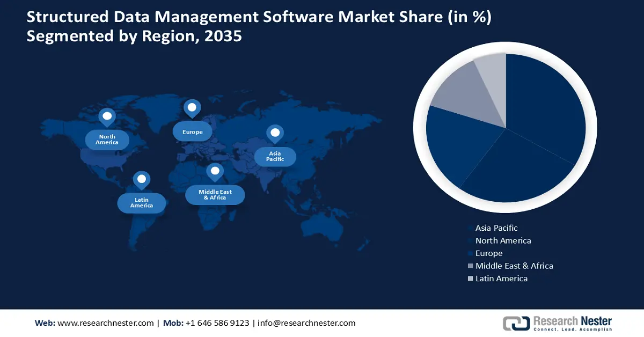Click the Europe map pin
The width and height of the screenshot is (644, 337).
[x=192, y=106]
